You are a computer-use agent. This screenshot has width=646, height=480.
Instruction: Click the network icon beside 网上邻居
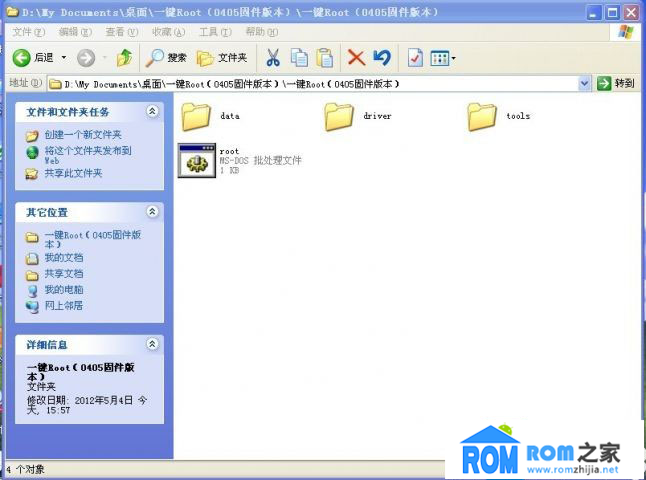click(x=32, y=307)
